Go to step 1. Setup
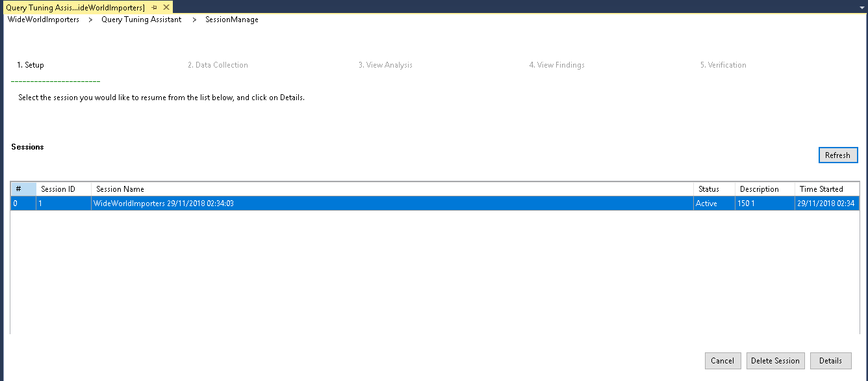This screenshot has height=381, width=868. 31,65
